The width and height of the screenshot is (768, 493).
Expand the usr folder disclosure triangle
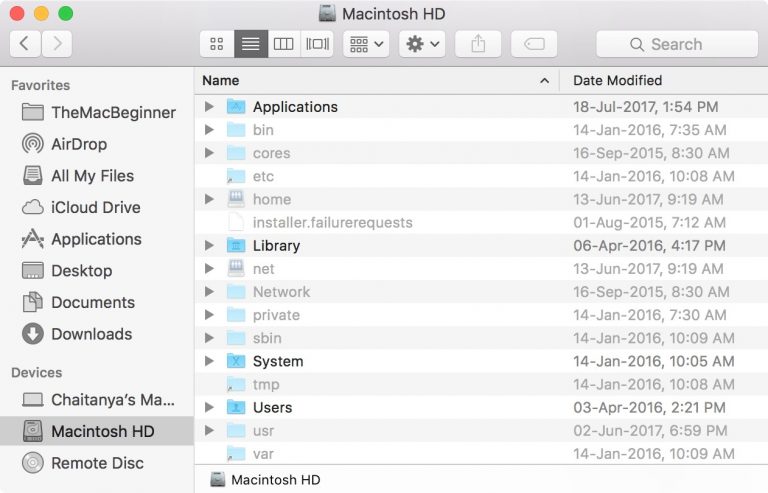coord(209,430)
